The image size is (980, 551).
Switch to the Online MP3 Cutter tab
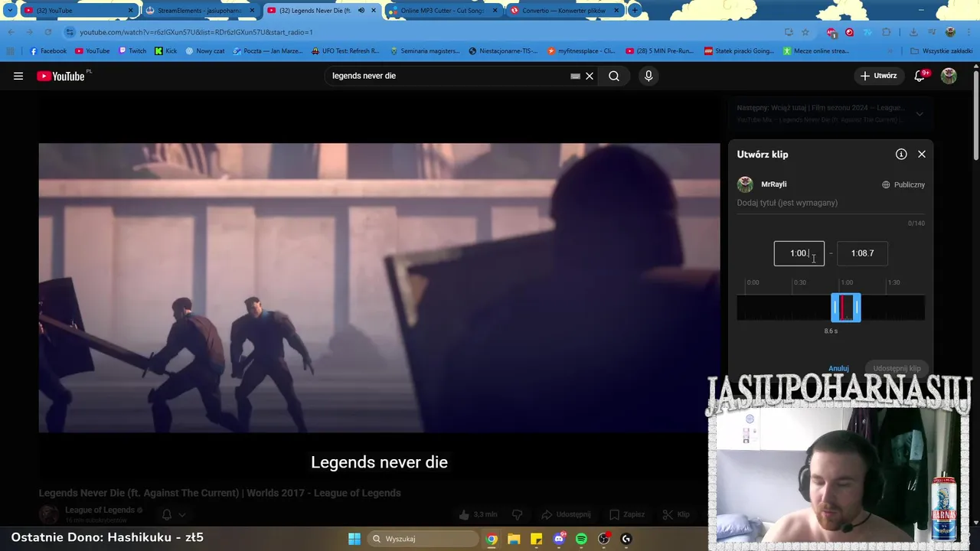pyautogui.click(x=443, y=11)
